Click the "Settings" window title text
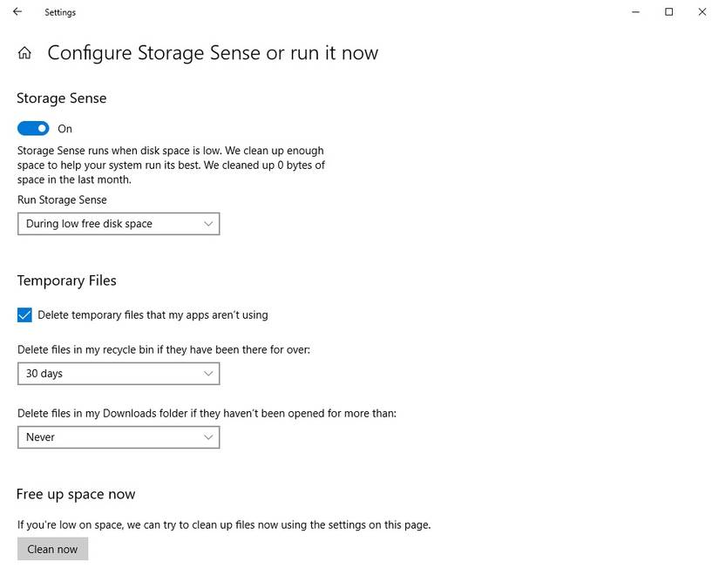Screen dimensions: 719x588 tap(60, 13)
